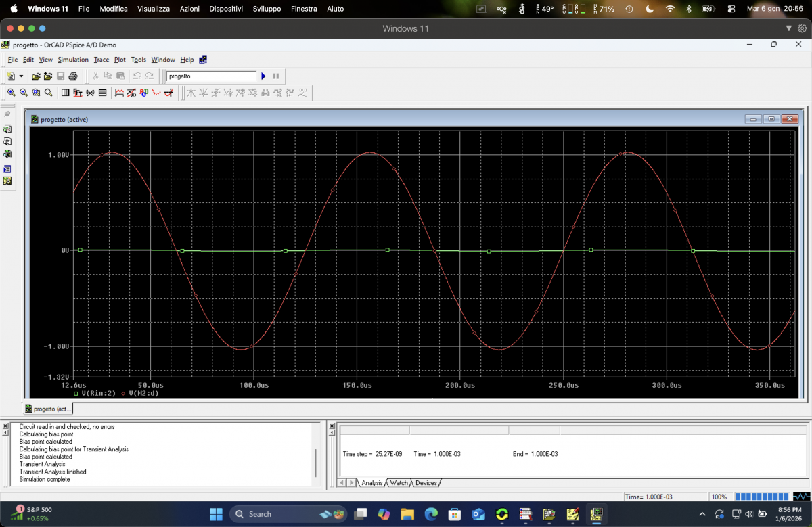
Task: Click the Open file folder icon
Action: tap(37, 76)
